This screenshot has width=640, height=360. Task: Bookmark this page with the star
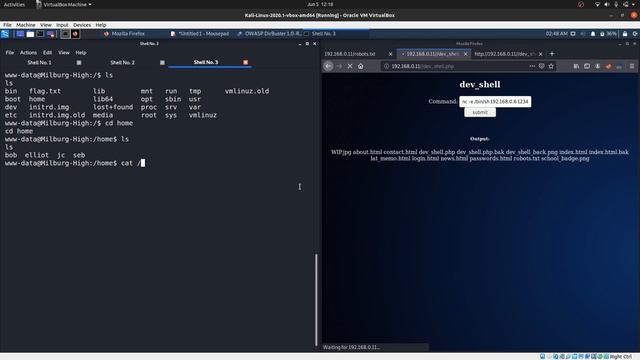coord(551,66)
